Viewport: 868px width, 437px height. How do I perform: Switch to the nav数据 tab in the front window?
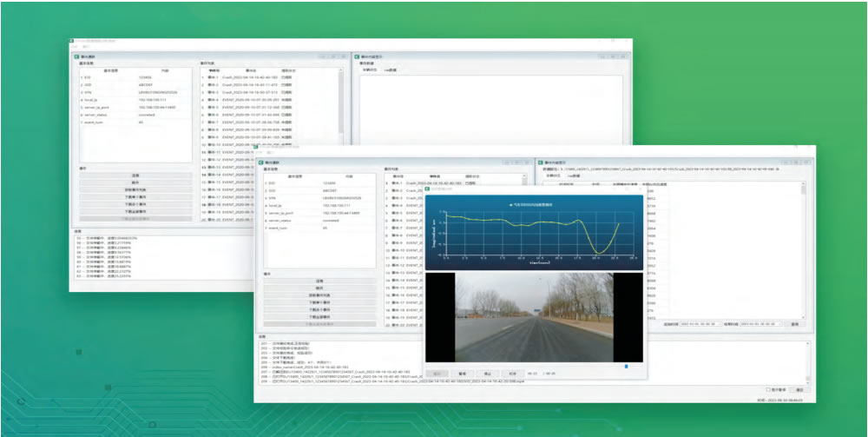click(574, 175)
